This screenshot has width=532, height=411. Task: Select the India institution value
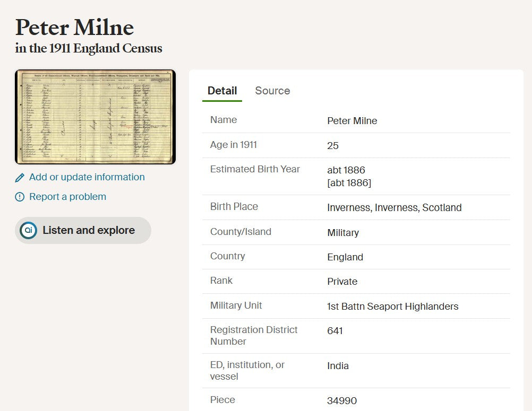pyautogui.click(x=338, y=366)
